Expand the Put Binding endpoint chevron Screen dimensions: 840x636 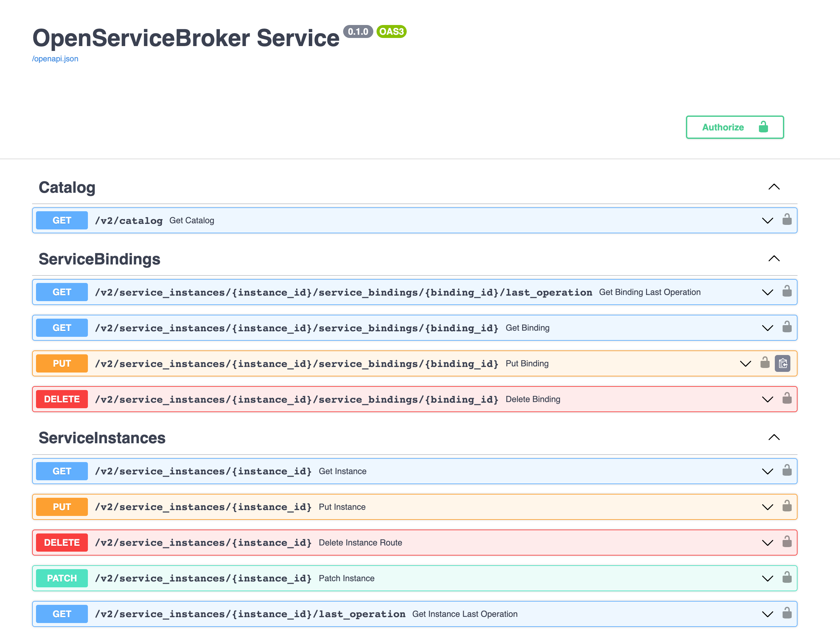[x=745, y=364]
